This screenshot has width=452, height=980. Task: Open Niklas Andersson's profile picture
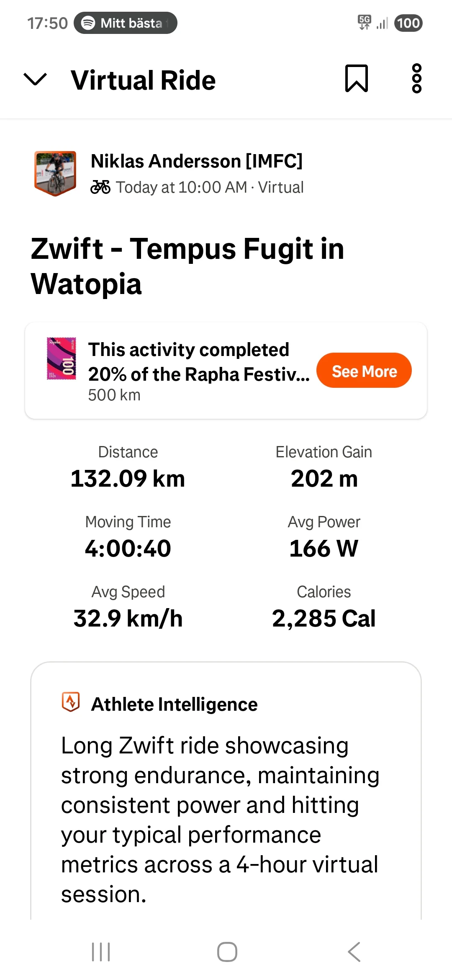[55, 173]
